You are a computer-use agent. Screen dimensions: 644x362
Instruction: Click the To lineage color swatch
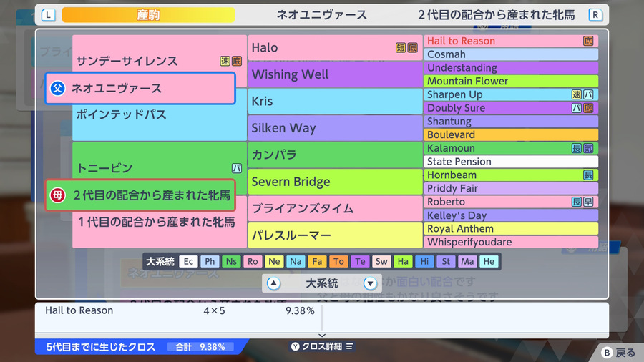(338, 261)
